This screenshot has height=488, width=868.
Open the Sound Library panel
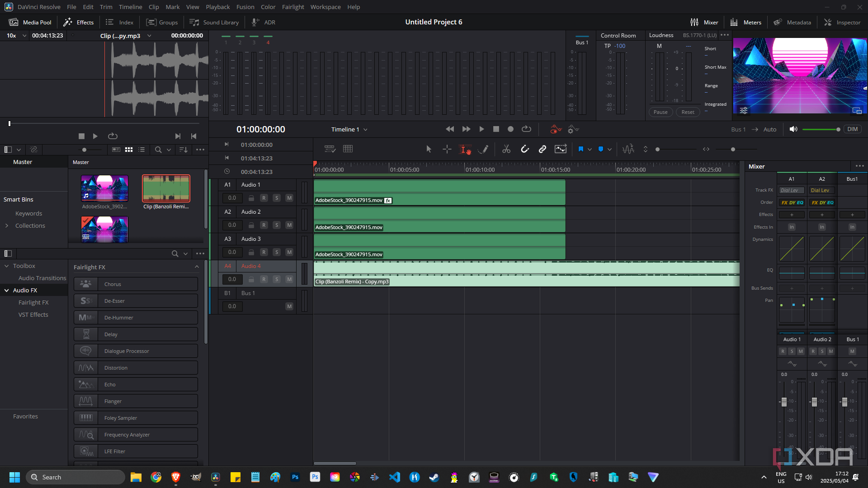point(214,22)
